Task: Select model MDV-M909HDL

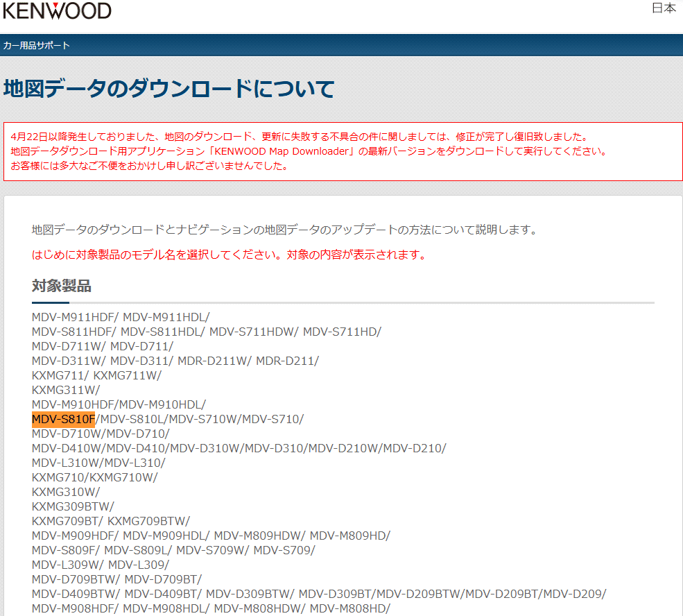Action: coord(164,536)
